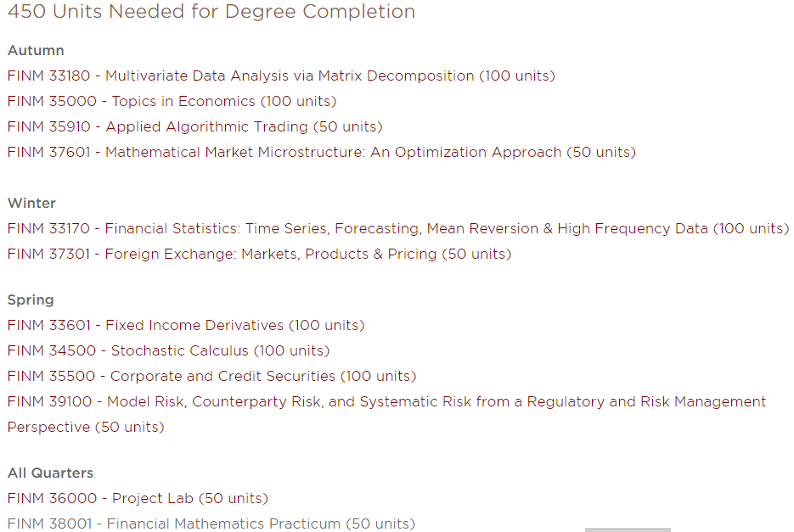This screenshot has width=794, height=532.
Task: Open FINM 33601 Fixed Income Derivatives link
Action: click(186, 326)
